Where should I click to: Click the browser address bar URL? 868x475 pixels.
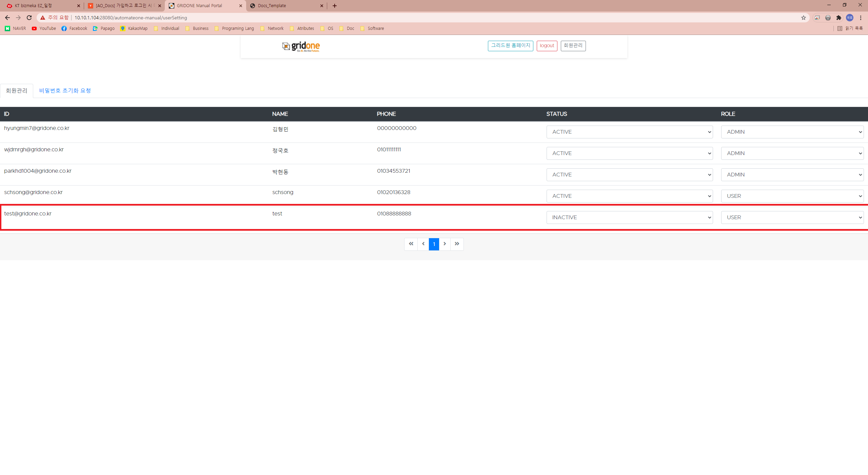point(131,18)
